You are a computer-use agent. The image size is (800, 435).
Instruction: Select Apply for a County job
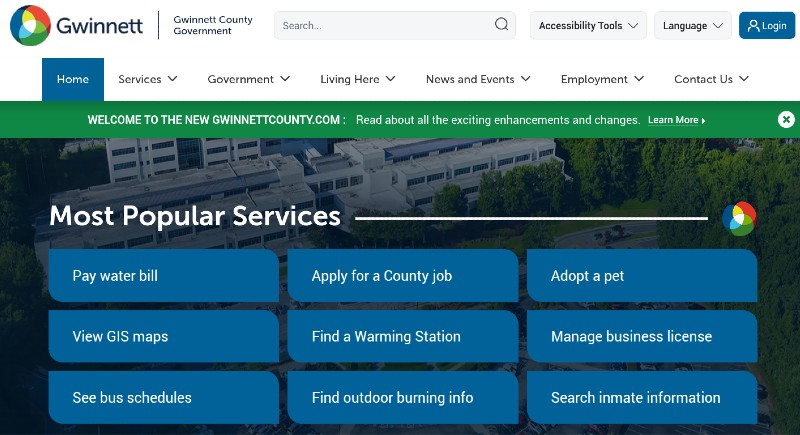pos(402,276)
